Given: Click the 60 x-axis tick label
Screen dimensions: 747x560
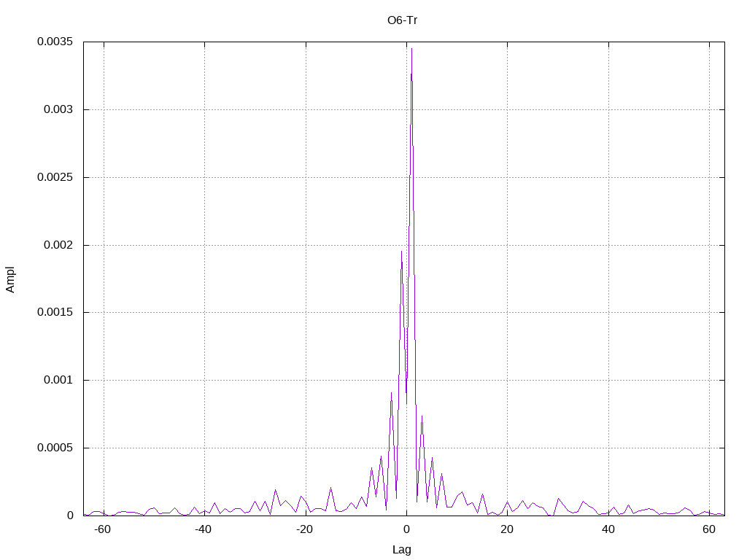Looking at the screenshot, I should click(709, 529).
